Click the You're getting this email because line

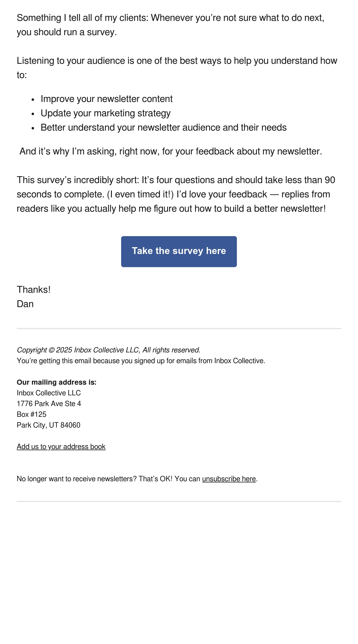pos(141,360)
